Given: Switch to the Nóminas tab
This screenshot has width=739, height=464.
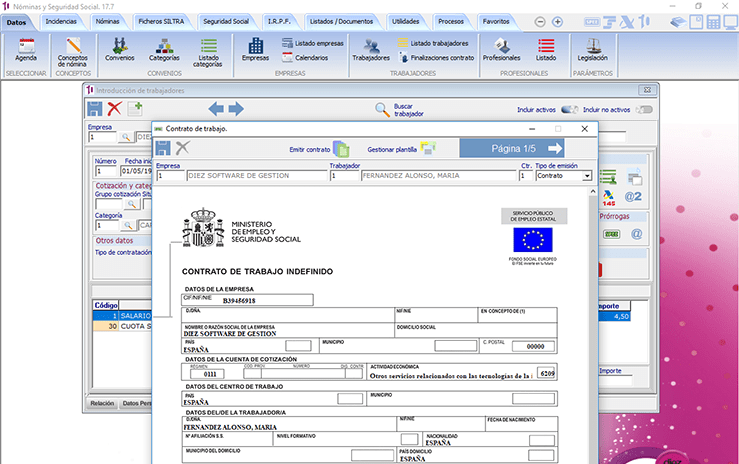Looking at the screenshot, I should pos(107,21).
